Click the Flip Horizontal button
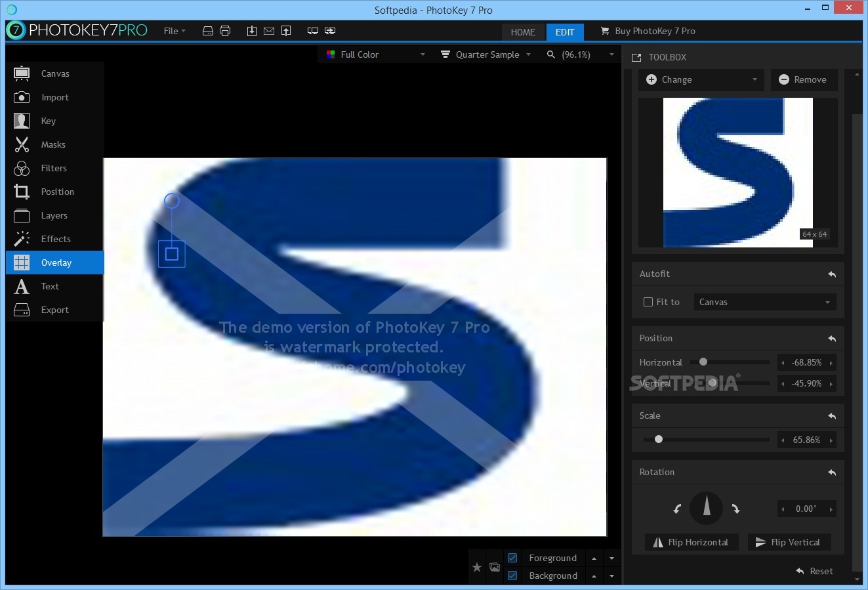 (x=692, y=542)
